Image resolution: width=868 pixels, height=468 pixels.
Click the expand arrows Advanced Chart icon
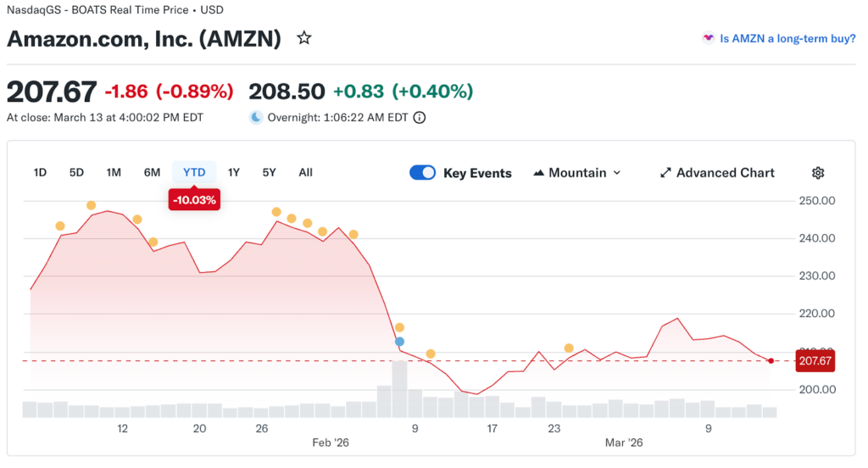pos(665,173)
